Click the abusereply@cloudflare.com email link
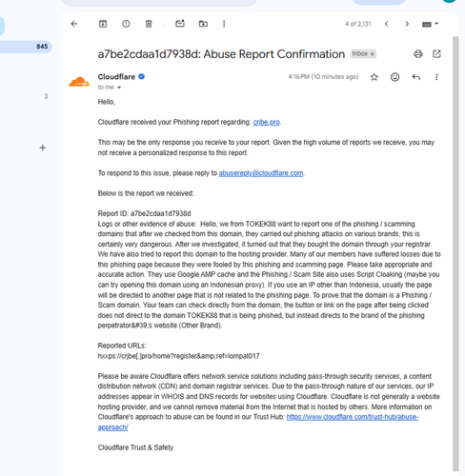The image size is (465, 476). (x=261, y=173)
